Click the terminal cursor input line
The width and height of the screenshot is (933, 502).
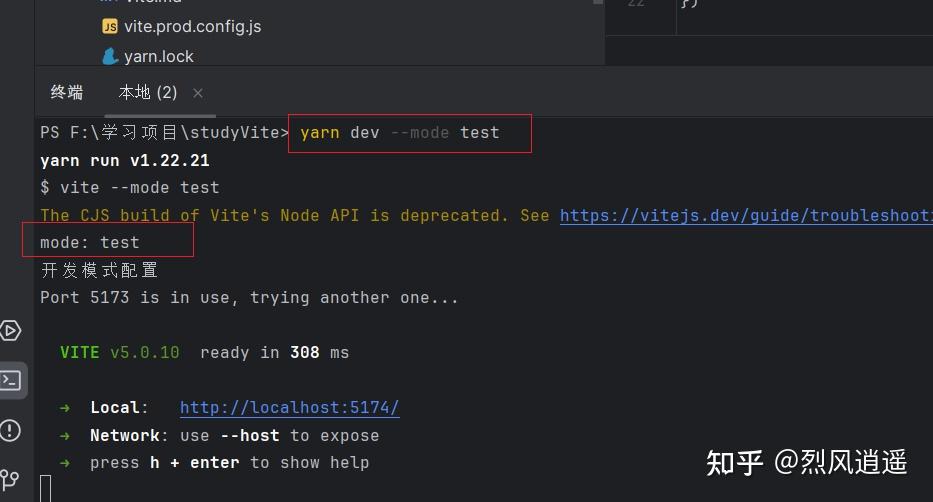[x=46, y=488]
